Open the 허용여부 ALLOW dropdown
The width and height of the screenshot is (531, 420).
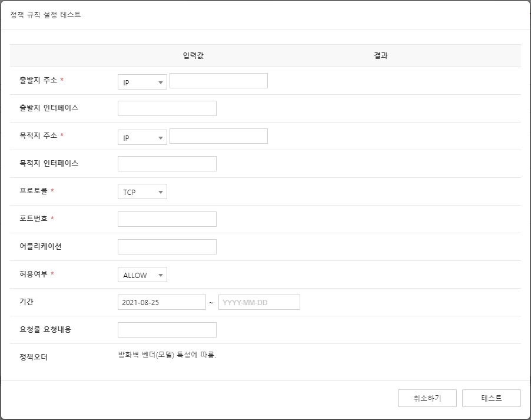pyautogui.click(x=142, y=275)
